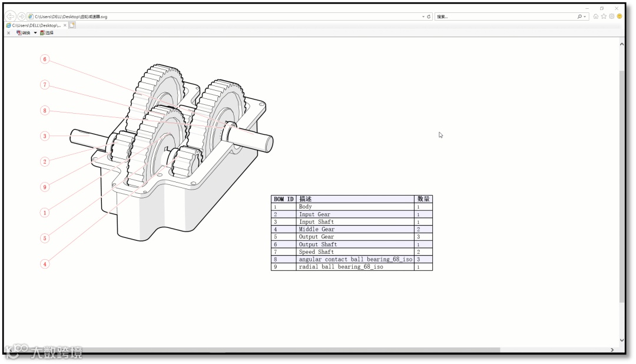The height and width of the screenshot is (364, 636).
Task: Click the 'Speed Shaft' table cell
Action: coord(355,252)
